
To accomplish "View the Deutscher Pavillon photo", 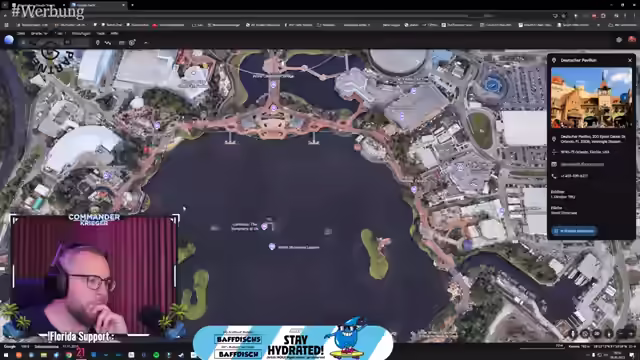I will pos(591,98).
